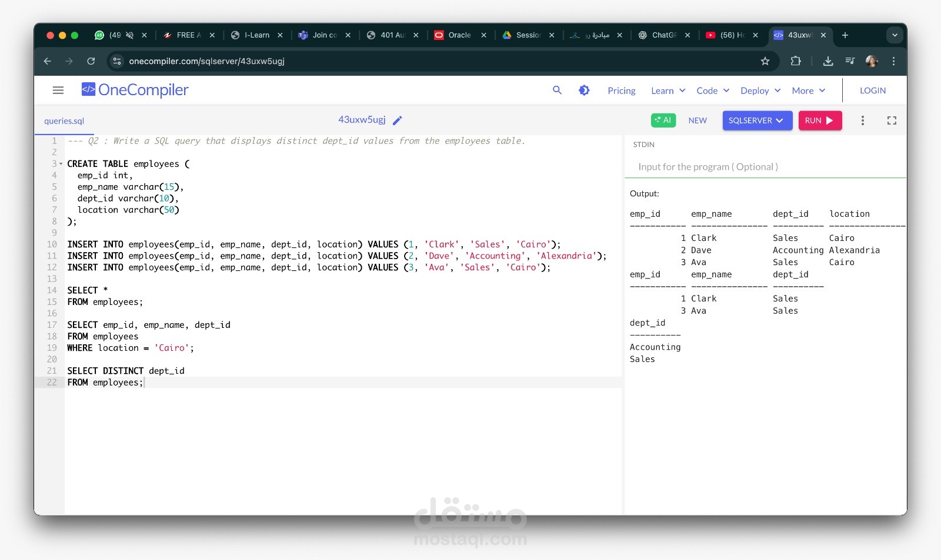Open the browser profile avatar

pyautogui.click(x=872, y=61)
